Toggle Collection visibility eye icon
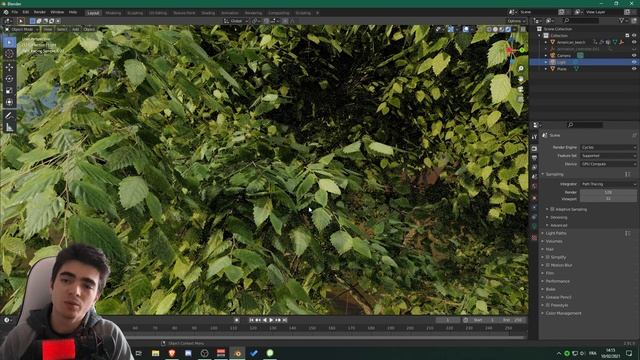Screen dimensions: 640x360 coord(634,36)
